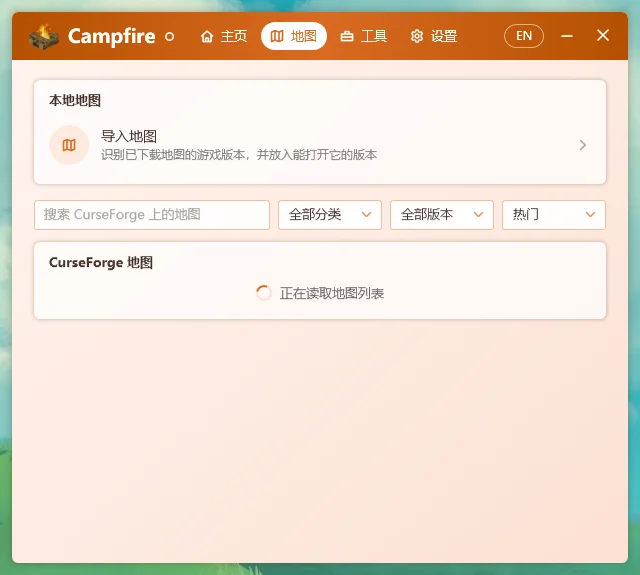
Task: Open the 设置 settings tab
Action: pyautogui.click(x=433, y=36)
